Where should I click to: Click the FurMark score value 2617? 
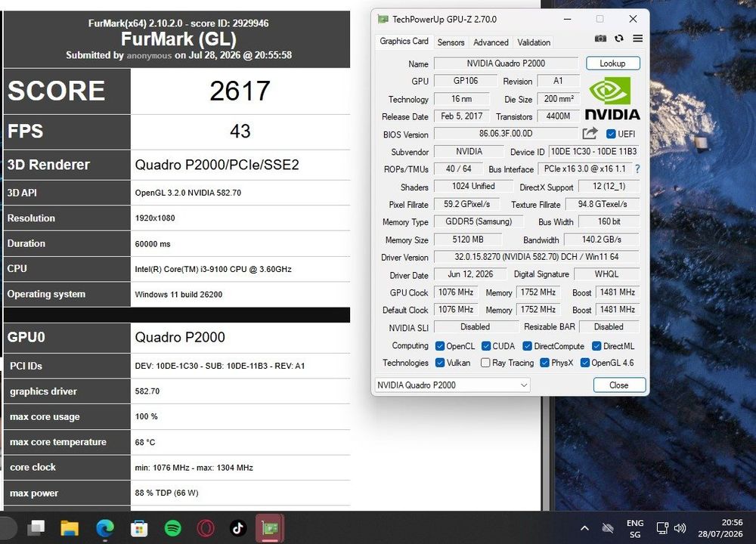click(x=240, y=91)
